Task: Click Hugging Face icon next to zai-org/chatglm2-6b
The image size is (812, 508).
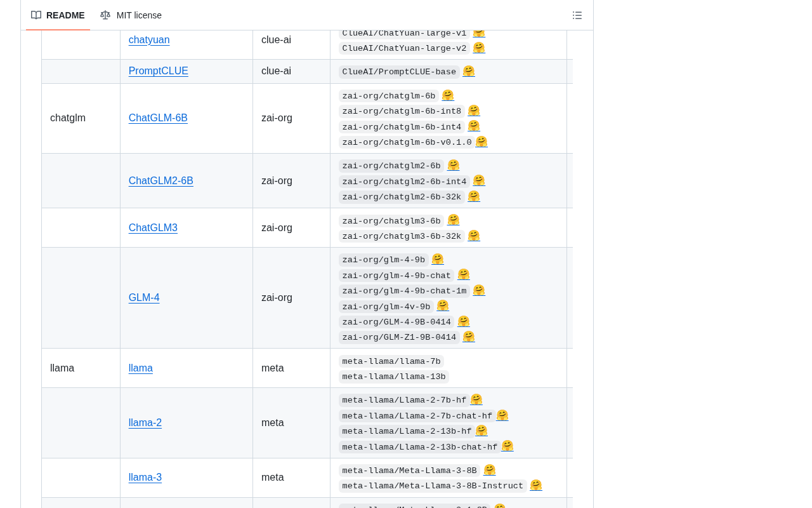Action: tap(453, 165)
